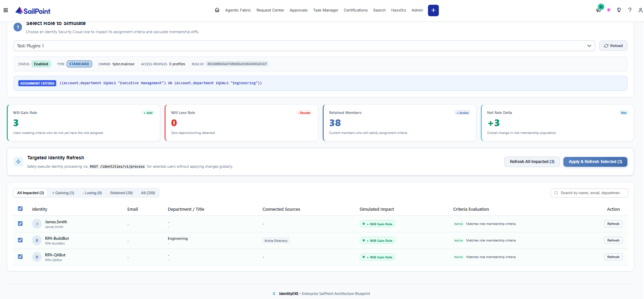Click Refresh All Impacted (3)
This screenshot has width=644, height=299.
(532, 162)
